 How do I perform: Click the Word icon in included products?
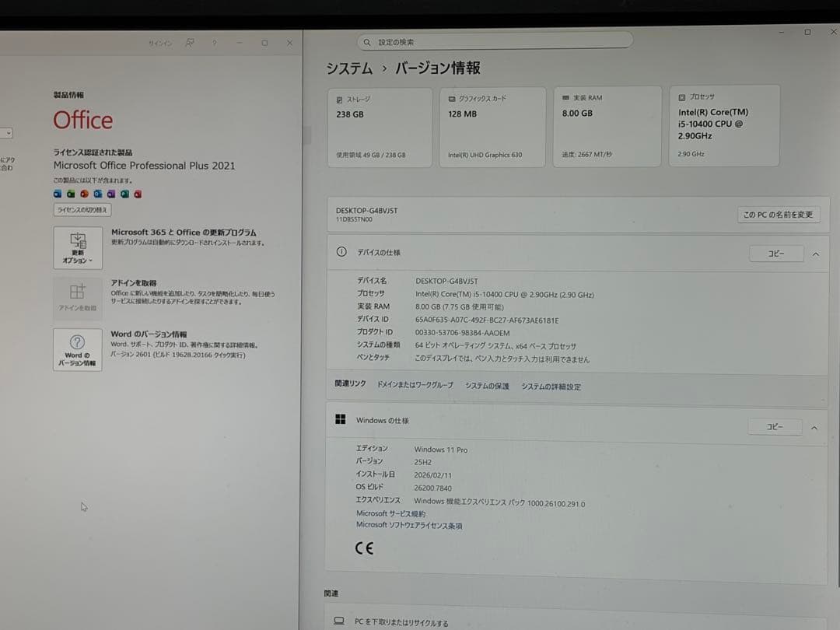click(58, 194)
